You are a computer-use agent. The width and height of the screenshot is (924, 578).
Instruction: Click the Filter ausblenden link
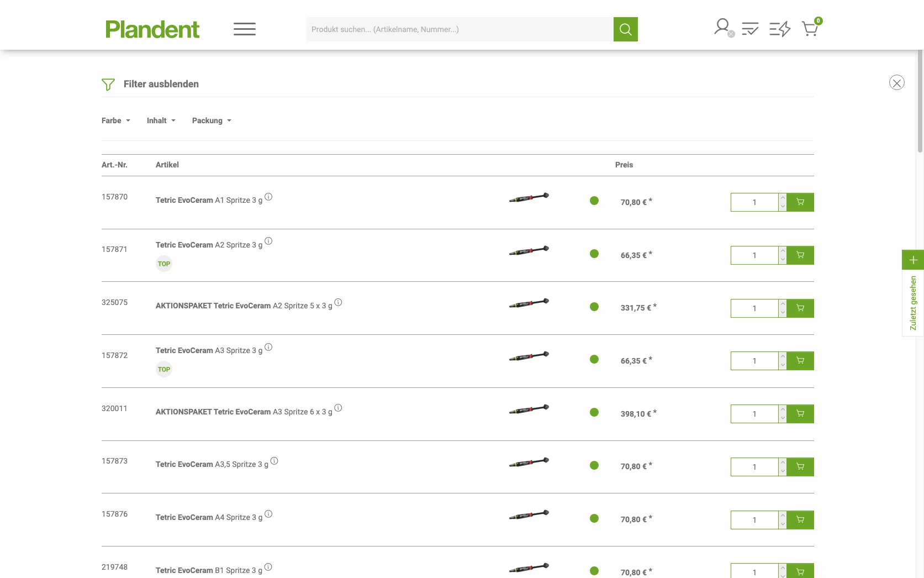161,84
